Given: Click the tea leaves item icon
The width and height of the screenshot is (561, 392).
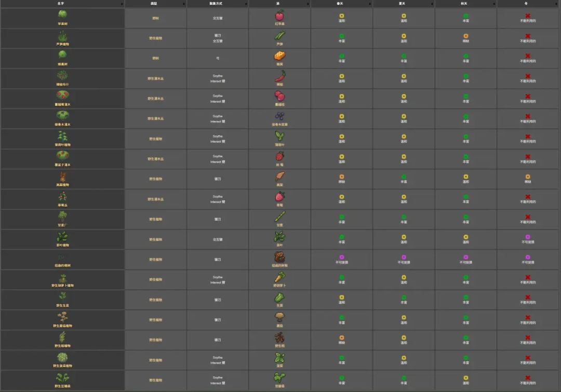Looking at the screenshot, I should point(279,237).
